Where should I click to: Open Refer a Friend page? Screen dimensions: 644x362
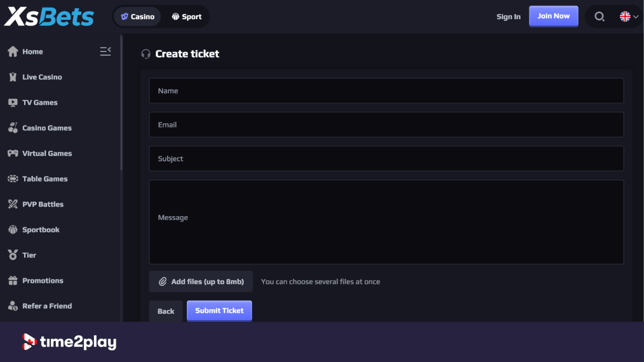pyautogui.click(x=47, y=306)
